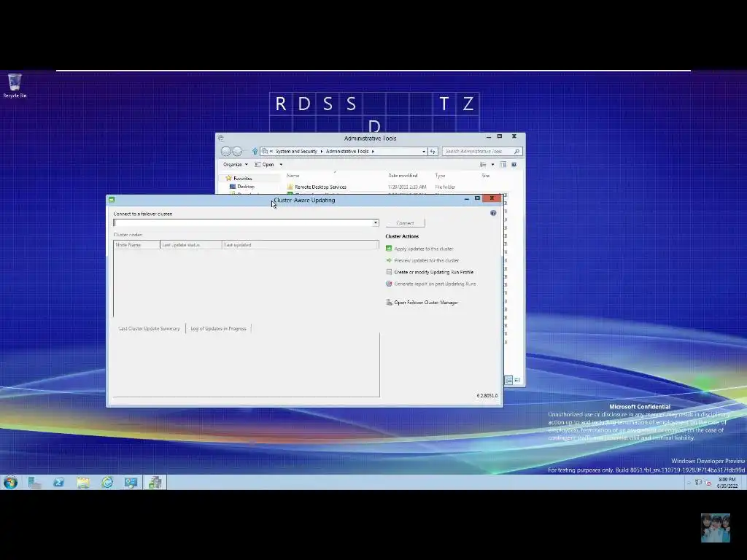The height and width of the screenshot is (560, 747).
Task: Open File Explorer taskbar icon
Action: 83,483
